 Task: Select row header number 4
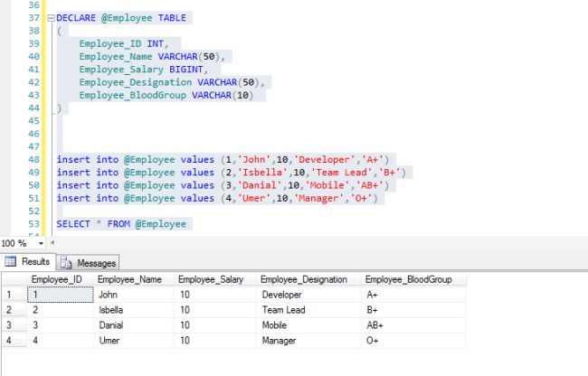[14, 341]
